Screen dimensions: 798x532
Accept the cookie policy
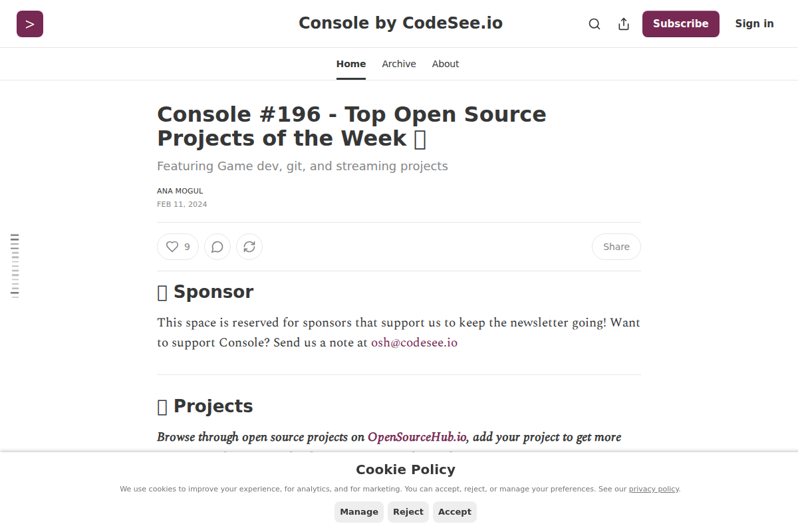point(455,512)
